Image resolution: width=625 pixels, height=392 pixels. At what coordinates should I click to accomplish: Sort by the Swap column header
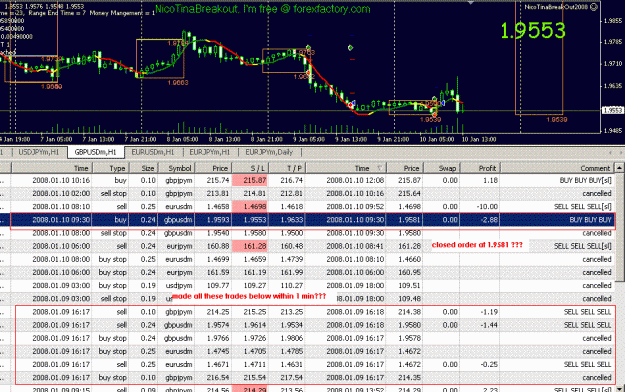click(441, 168)
